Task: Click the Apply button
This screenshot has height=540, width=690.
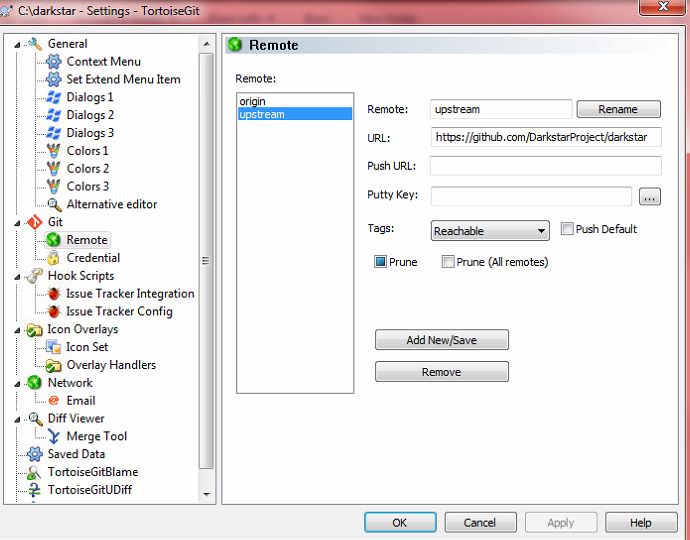Action: click(x=561, y=522)
